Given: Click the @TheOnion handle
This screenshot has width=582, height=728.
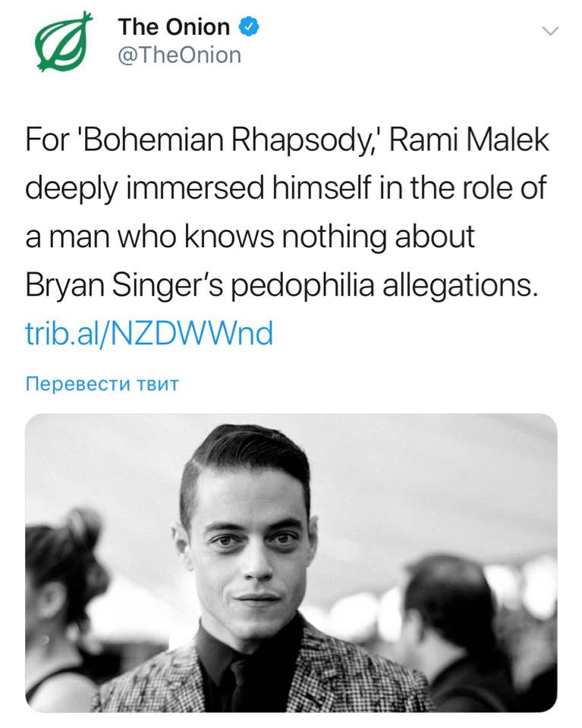Looking at the screenshot, I should (x=179, y=55).
